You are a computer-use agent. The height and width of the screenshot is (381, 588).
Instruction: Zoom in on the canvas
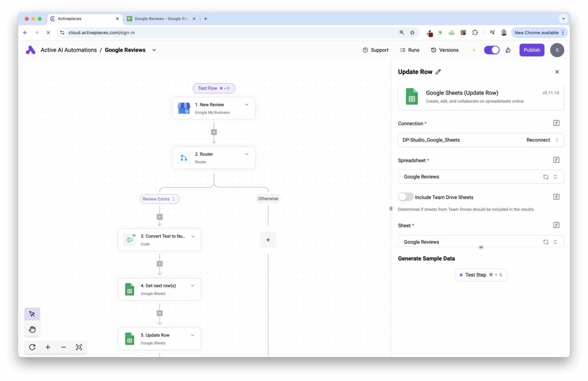pyautogui.click(x=48, y=347)
